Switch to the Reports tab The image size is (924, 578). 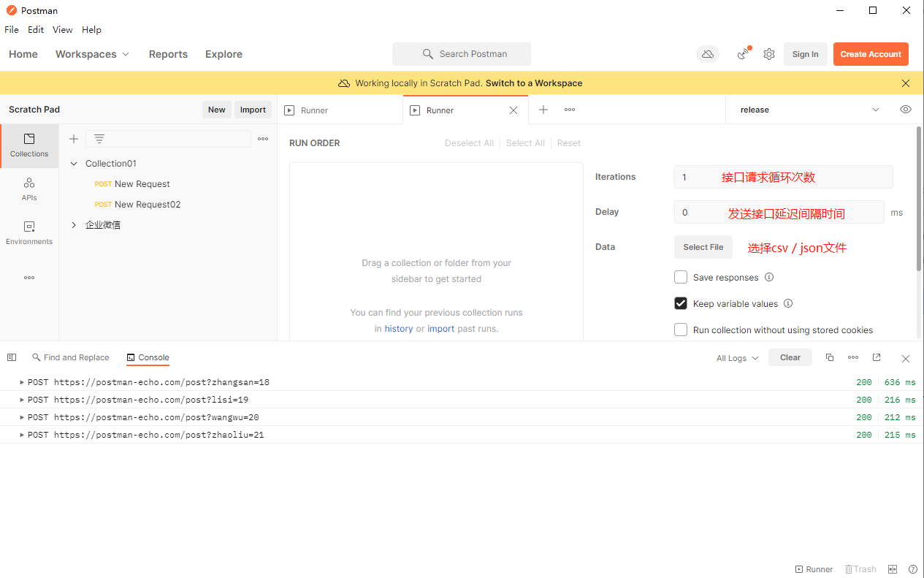point(168,54)
